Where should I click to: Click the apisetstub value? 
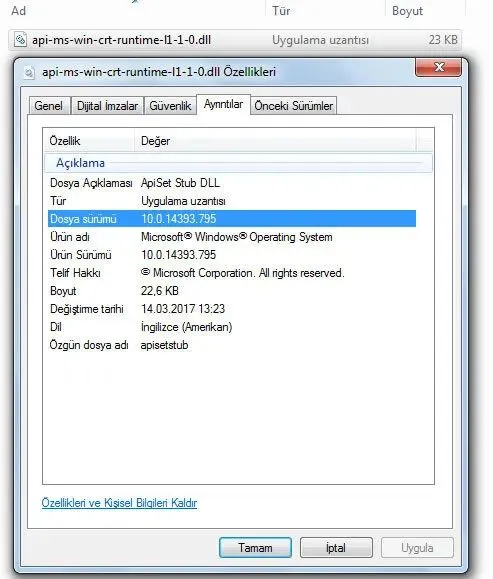point(164,345)
